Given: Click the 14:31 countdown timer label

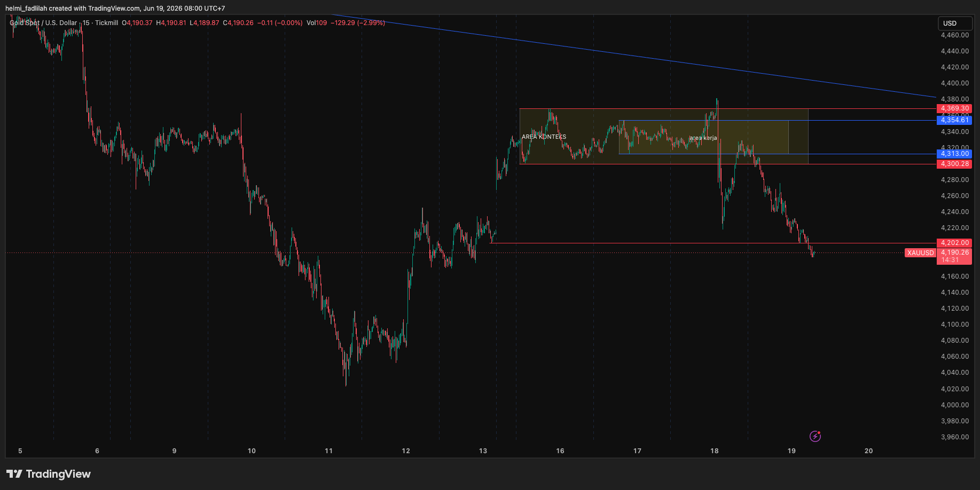Looking at the screenshot, I should pyautogui.click(x=950, y=260).
